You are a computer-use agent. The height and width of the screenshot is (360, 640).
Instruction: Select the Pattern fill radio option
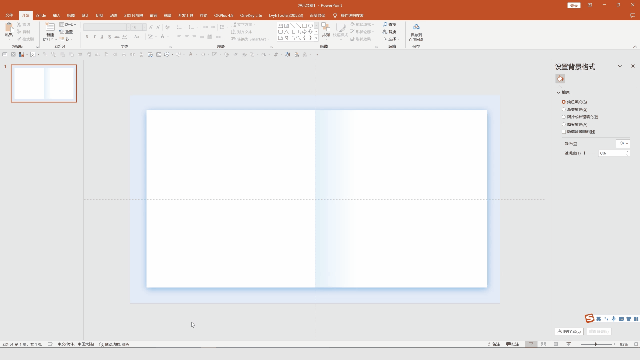click(564, 124)
